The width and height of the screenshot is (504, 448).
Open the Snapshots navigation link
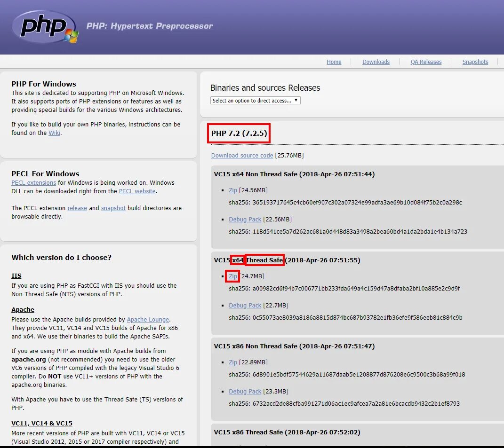pos(475,62)
